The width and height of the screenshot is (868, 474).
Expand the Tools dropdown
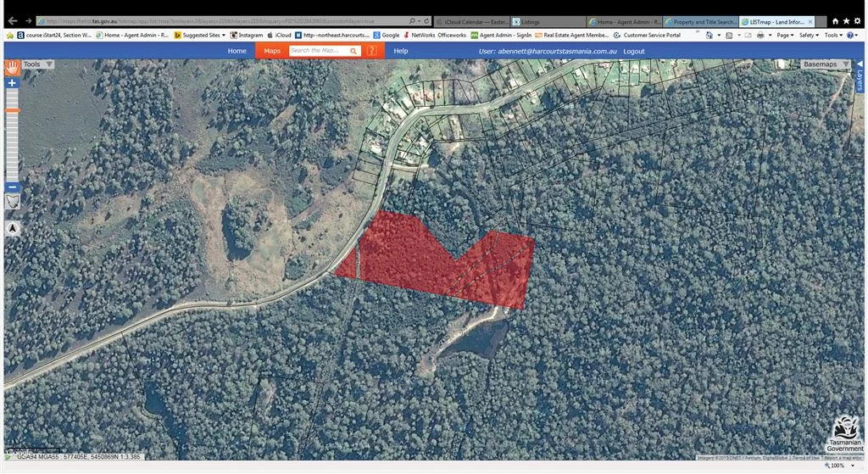pyautogui.click(x=37, y=64)
